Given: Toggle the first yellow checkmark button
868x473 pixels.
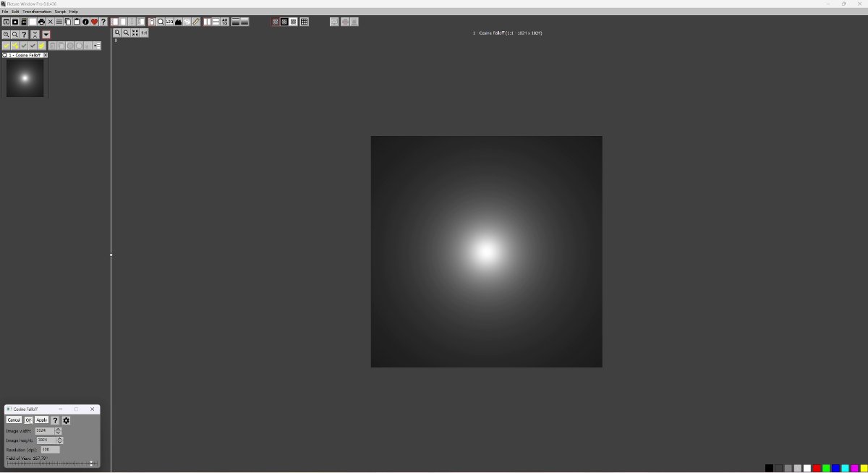Looking at the screenshot, I should click(x=7, y=46).
